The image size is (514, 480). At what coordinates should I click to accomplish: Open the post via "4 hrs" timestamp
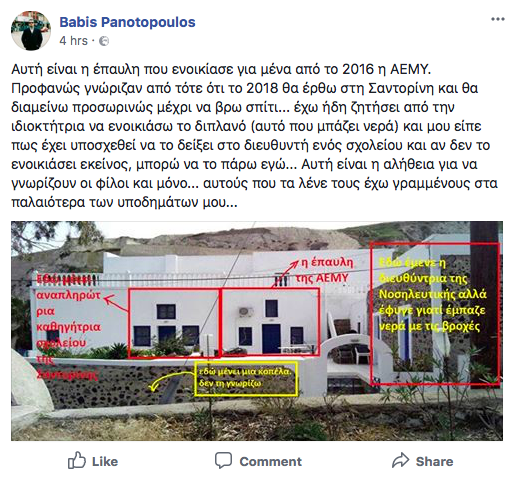73,41
